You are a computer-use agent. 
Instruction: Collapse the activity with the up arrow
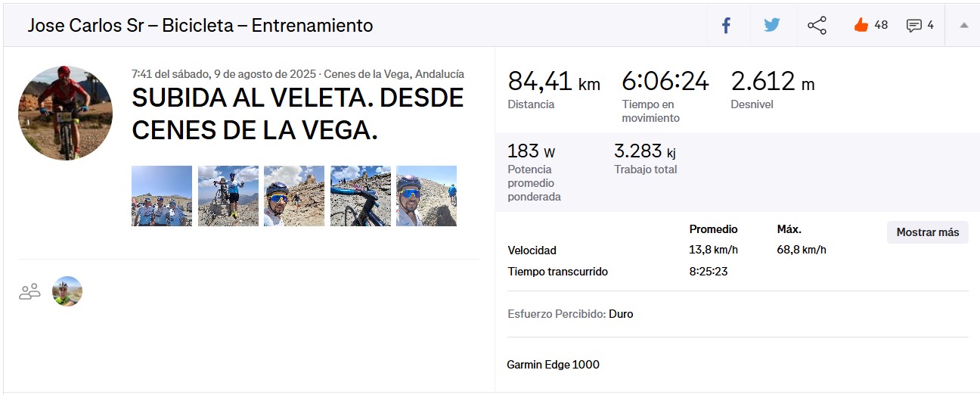pyautogui.click(x=964, y=26)
